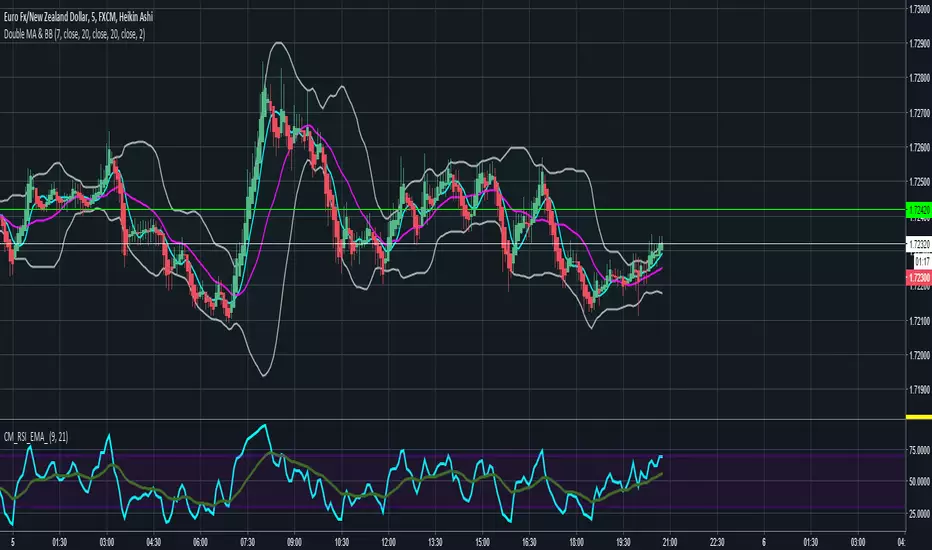Click the red 1.72300 price label
The height and width of the screenshot is (550, 932).
(x=916, y=277)
